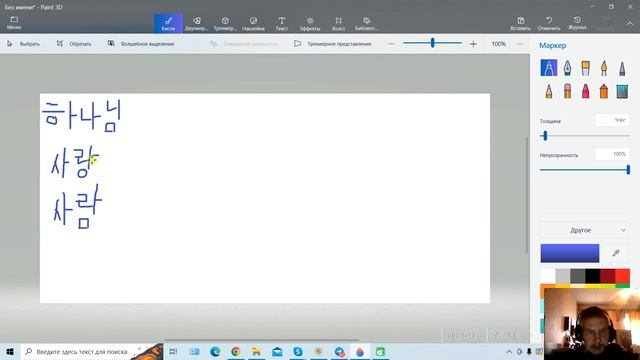Collapse the ribbon with the chevron

630,24
